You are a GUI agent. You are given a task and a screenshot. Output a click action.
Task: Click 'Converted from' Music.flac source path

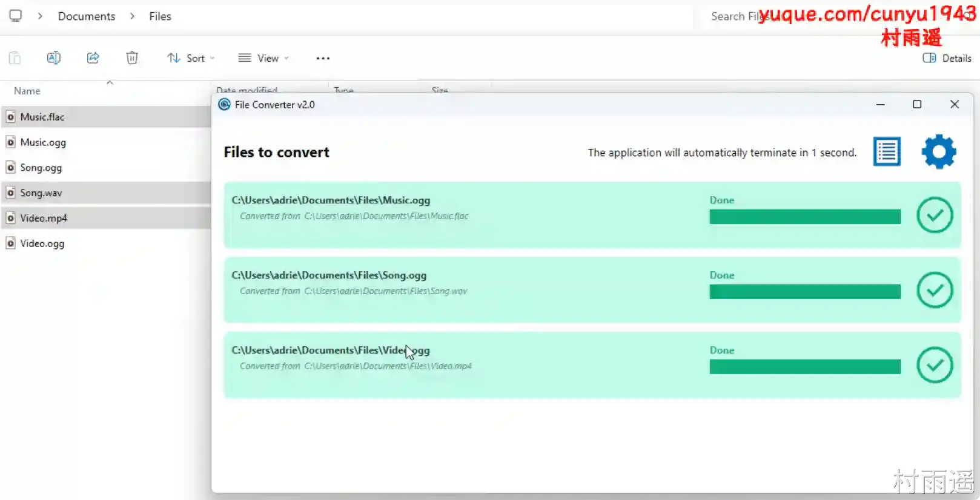point(354,216)
